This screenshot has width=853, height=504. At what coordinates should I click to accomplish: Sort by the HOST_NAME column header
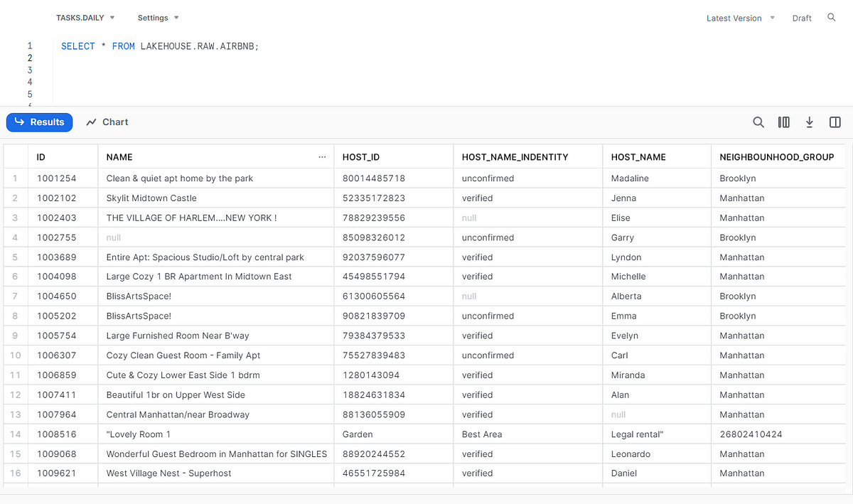(x=656, y=157)
